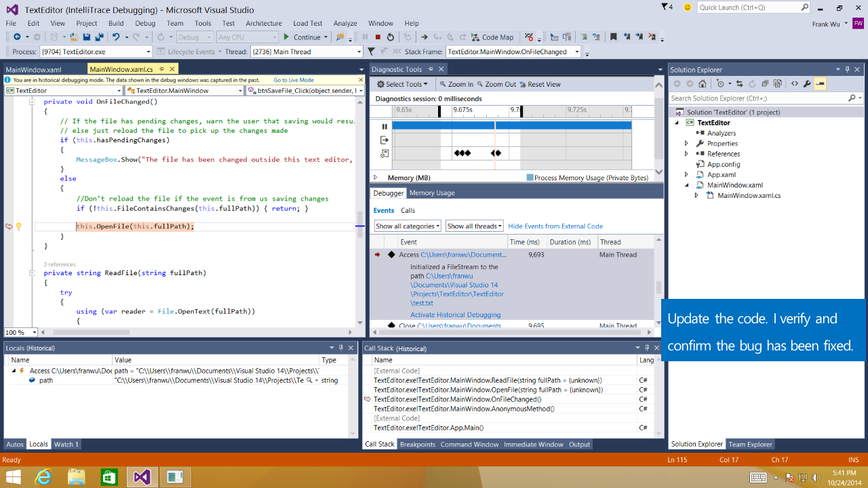Viewport: 868px width, 488px height.
Task: Click the Search Solution Explorer input field
Action: click(765, 98)
